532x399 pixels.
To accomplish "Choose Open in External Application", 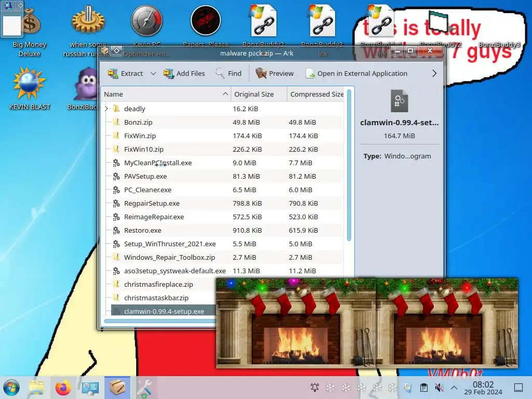I will pos(356,73).
